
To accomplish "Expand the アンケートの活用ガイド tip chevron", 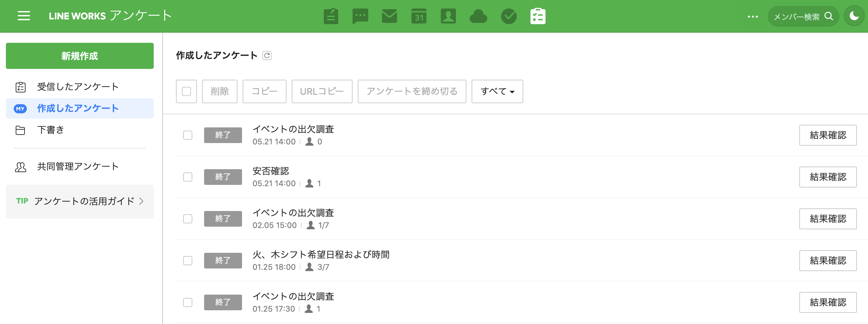I will pyautogui.click(x=142, y=201).
